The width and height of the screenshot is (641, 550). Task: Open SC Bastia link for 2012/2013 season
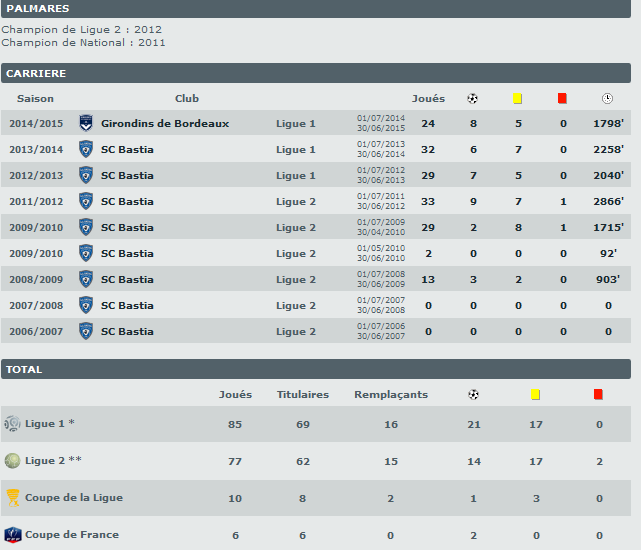[x=127, y=176]
